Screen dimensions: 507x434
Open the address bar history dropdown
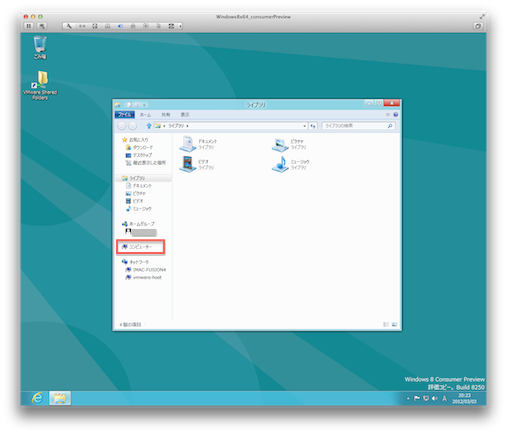click(304, 126)
